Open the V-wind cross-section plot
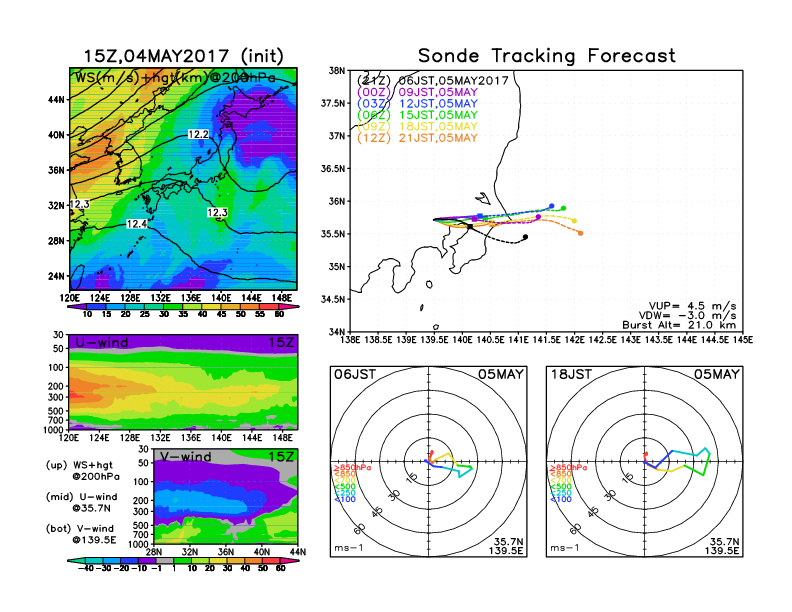The height and width of the screenshot is (612, 792). click(x=226, y=496)
